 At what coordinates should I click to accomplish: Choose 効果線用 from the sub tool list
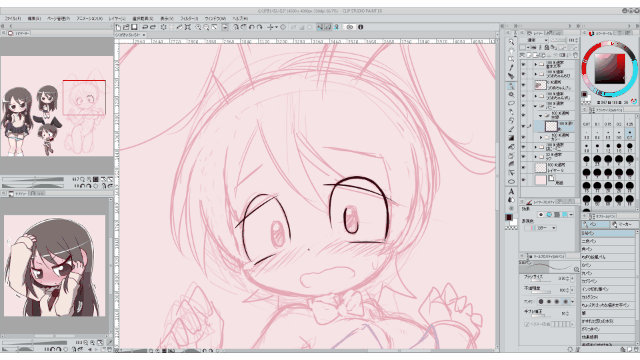[x=608, y=337]
